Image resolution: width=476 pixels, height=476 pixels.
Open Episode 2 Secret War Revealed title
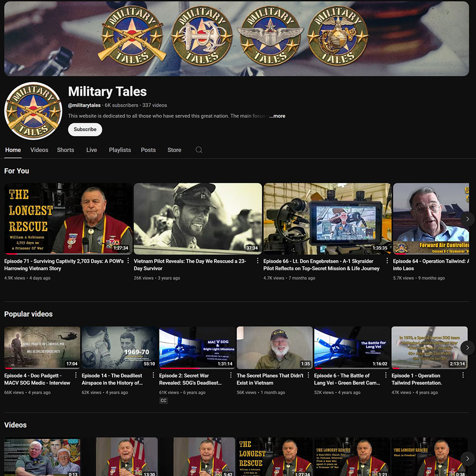(190, 379)
